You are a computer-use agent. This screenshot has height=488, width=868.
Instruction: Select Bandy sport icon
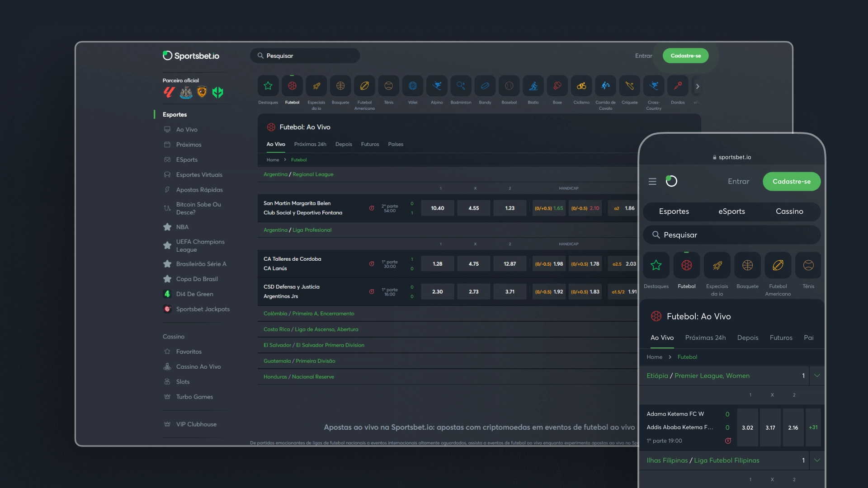pos(485,86)
